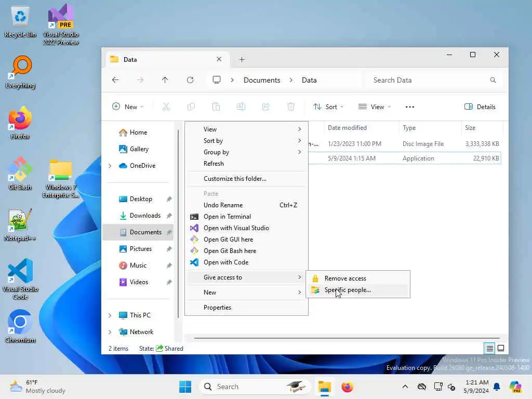Screen dimensions: 532x399
Task: Open Everything search desktop shortcut
Action: [20, 72]
